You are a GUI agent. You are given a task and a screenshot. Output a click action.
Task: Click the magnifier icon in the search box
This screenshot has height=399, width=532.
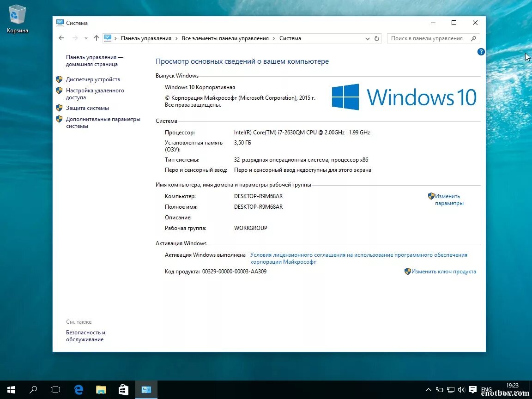click(x=474, y=39)
